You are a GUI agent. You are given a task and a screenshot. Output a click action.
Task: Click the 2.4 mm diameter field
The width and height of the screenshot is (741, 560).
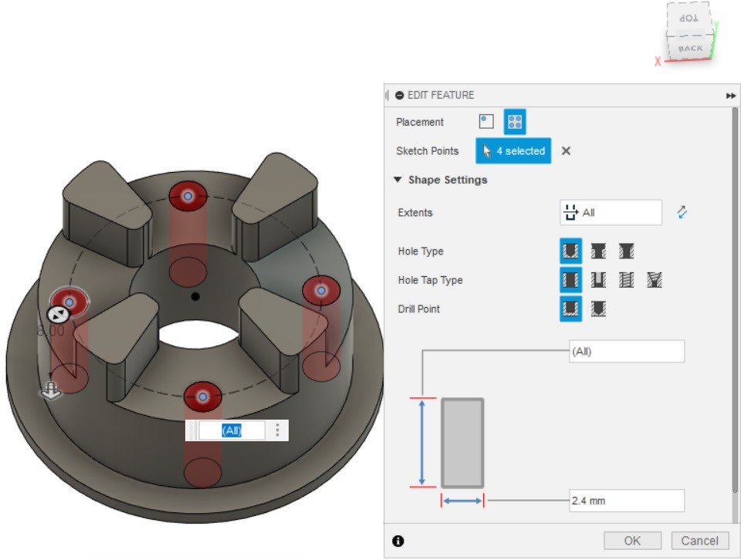pos(626,501)
